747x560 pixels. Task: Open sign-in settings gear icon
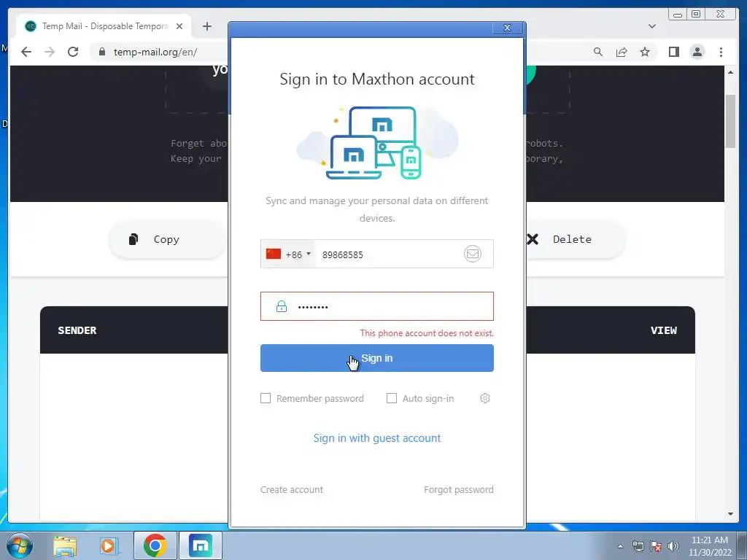pyautogui.click(x=484, y=398)
